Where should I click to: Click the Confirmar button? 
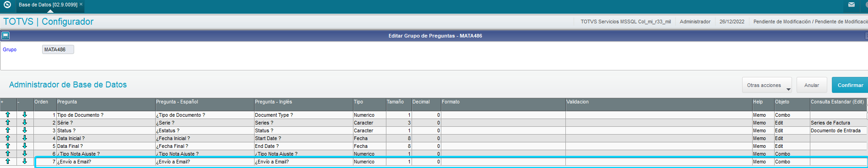850,85
